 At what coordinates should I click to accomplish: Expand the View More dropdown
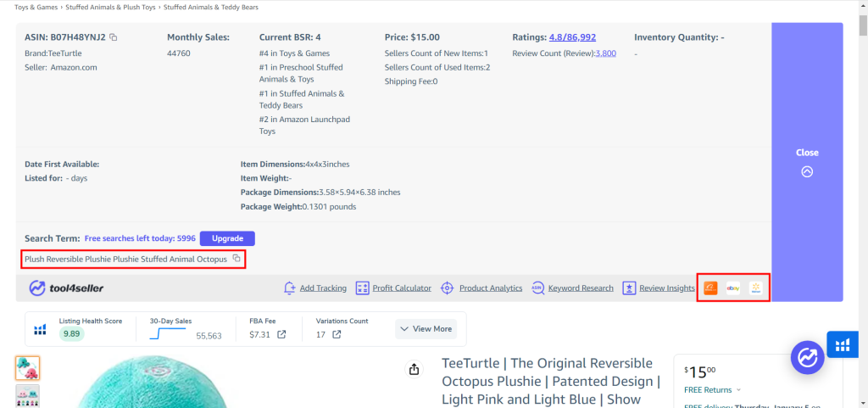[x=426, y=329]
